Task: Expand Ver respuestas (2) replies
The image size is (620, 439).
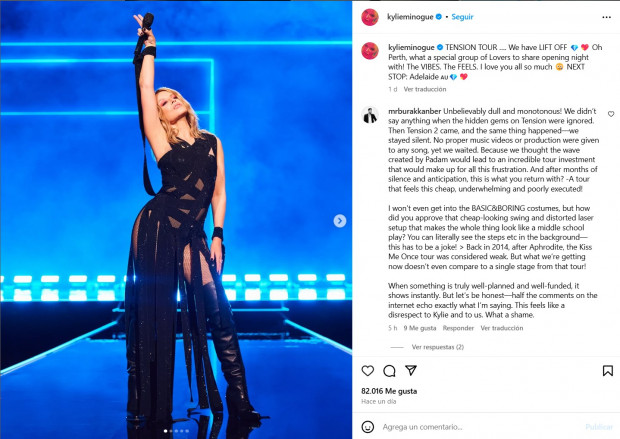Action: pos(438,347)
